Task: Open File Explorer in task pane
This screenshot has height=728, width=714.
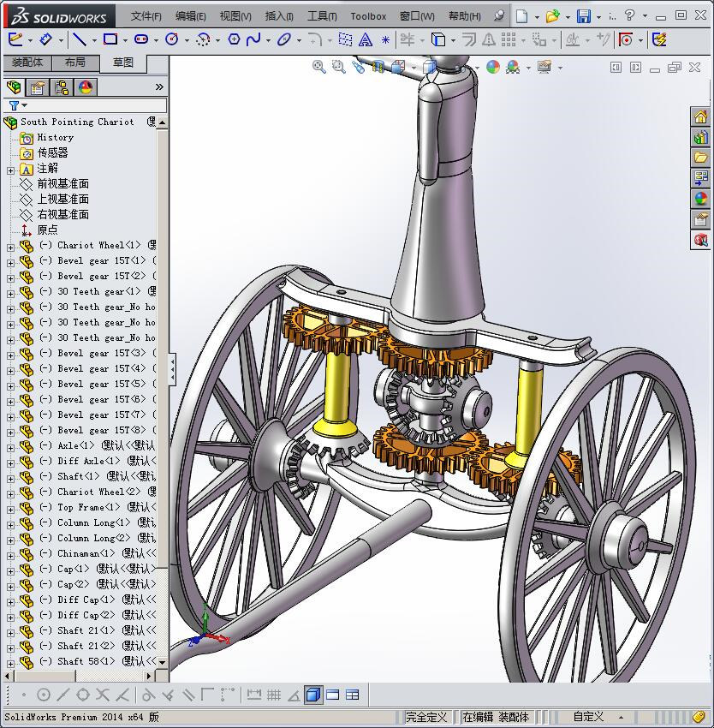Action: (x=700, y=158)
